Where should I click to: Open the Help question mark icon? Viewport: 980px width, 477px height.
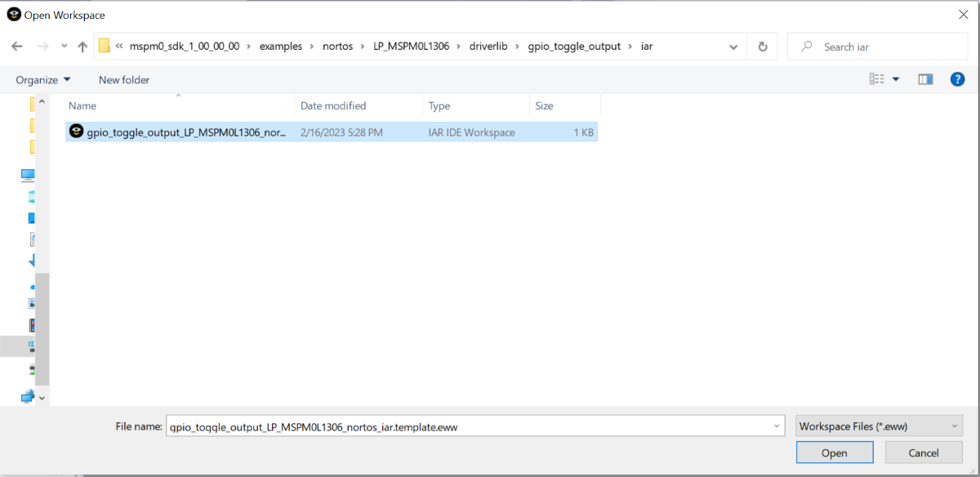(x=958, y=79)
